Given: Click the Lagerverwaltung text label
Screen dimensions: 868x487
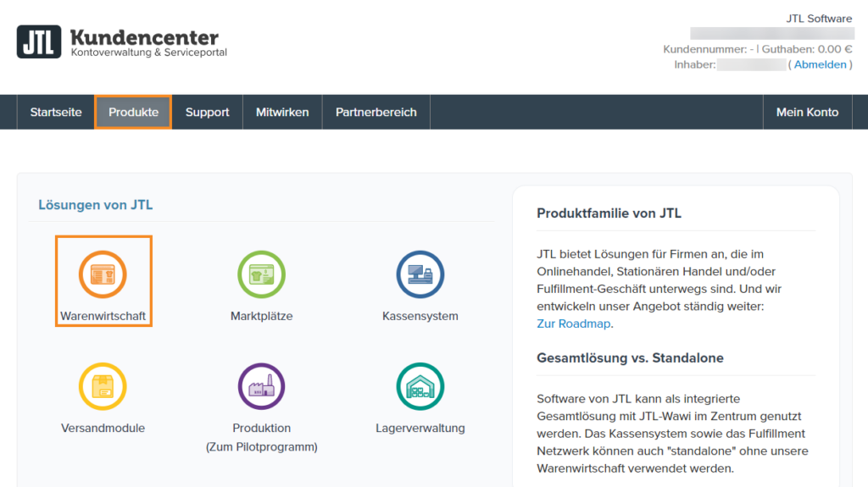Looking at the screenshot, I should tap(420, 428).
